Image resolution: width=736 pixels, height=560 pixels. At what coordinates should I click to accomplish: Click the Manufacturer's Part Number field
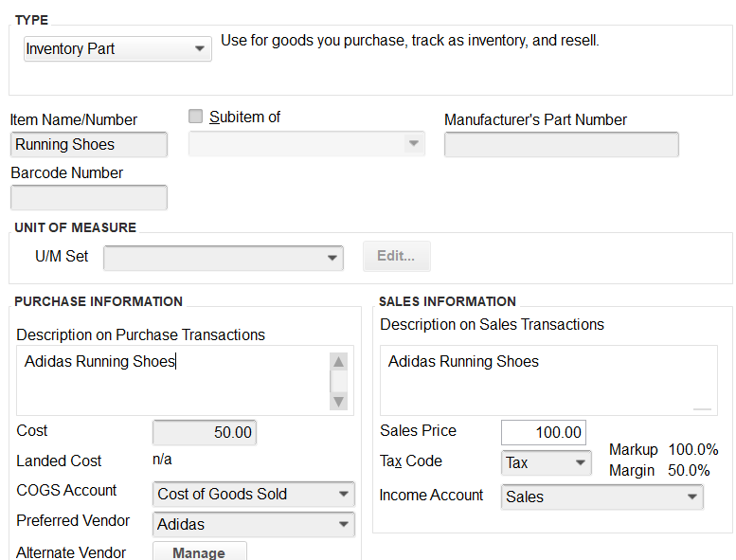click(562, 145)
